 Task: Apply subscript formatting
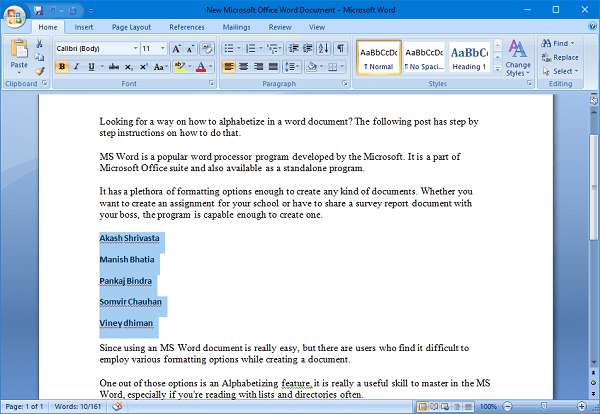129,67
